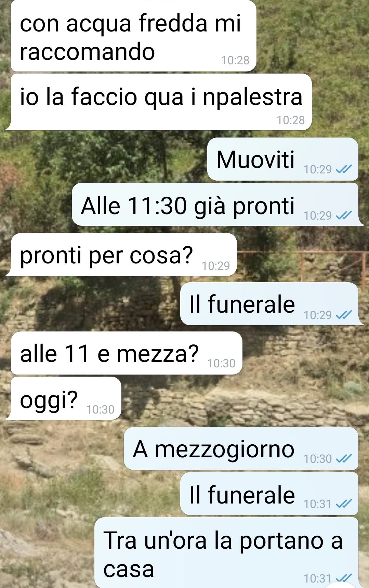The image size is (369, 588).
Task: Click the 10:28 timestamp under 'raccomando'
Action: [x=235, y=60]
